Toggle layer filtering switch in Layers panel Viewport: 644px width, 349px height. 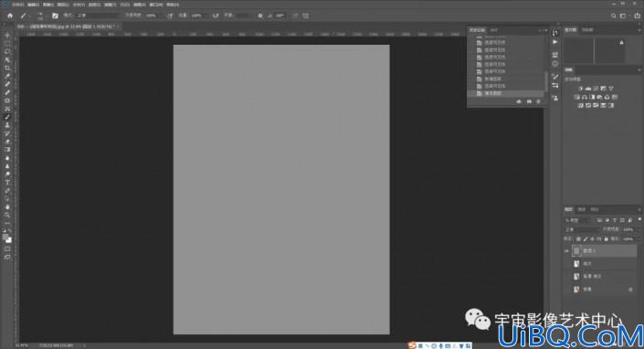click(639, 220)
